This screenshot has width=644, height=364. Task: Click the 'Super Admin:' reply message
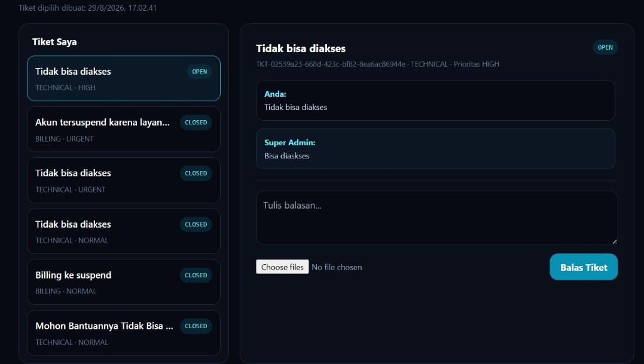435,148
